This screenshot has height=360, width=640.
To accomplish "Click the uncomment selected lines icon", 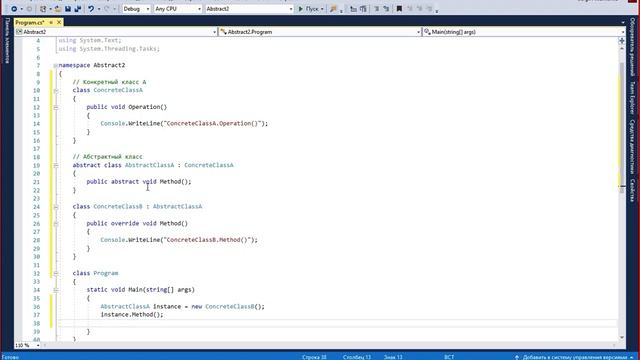I will click(x=386, y=9).
